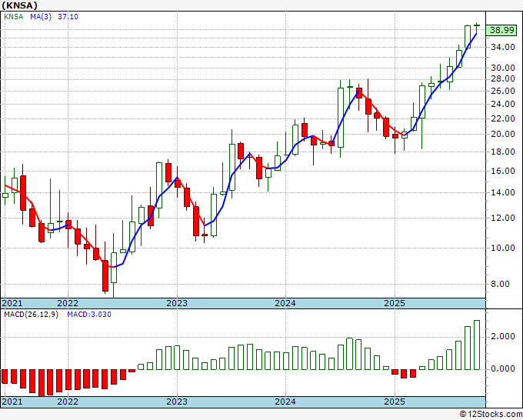Click the 18.00 price axis label

point(503,152)
